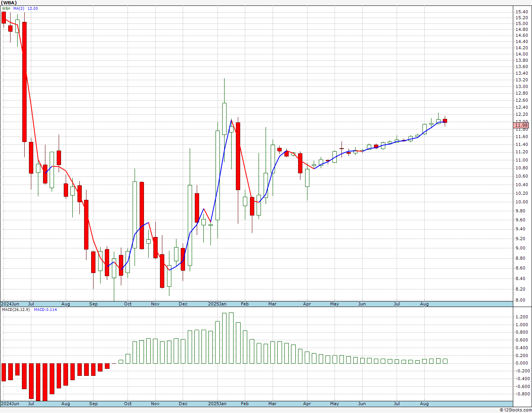Image resolution: width=532 pixels, height=413 pixels.
Task: Click 2025Jan on the price chart date axis
Action: point(217,304)
